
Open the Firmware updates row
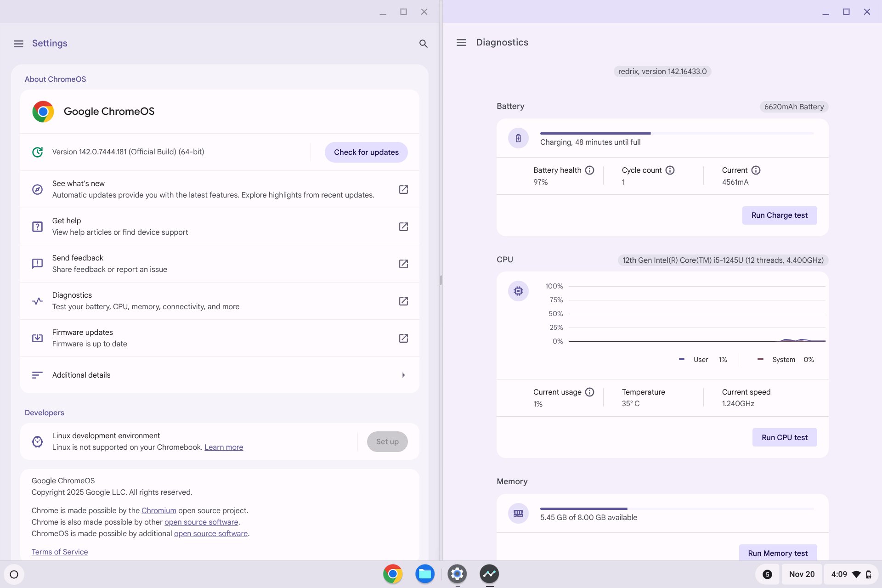(x=220, y=338)
